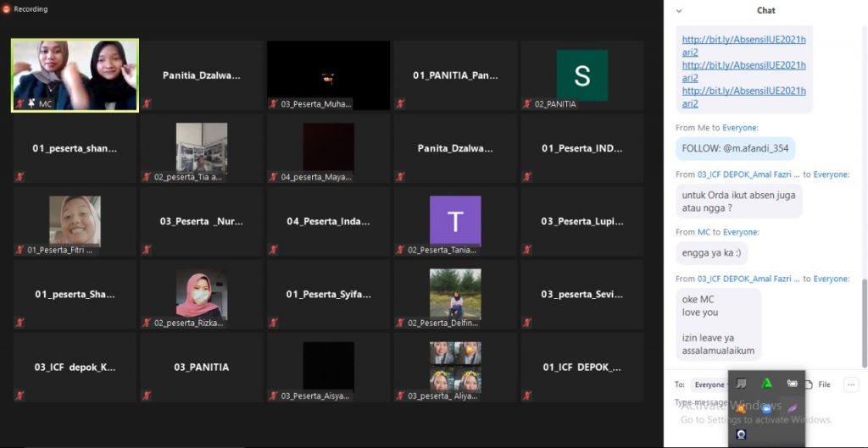Click MC sender name in chat
Image resolution: width=868 pixels, height=448 pixels.
tap(704, 232)
